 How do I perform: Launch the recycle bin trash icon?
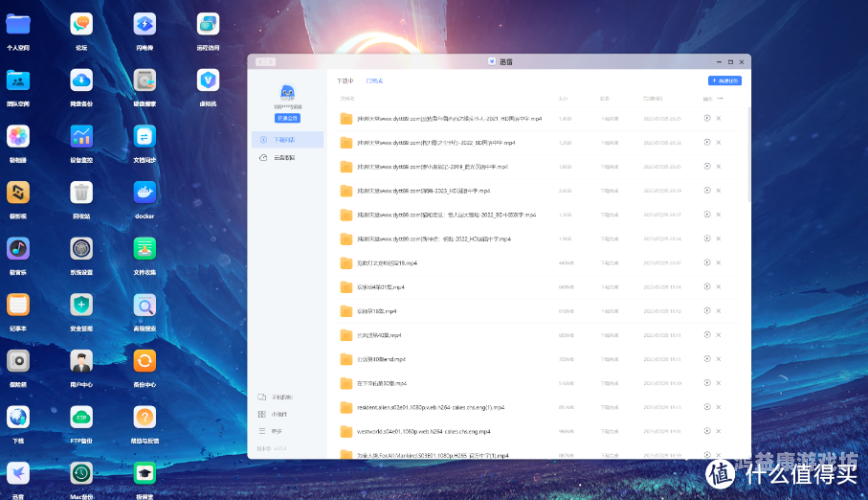pyautogui.click(x=81, y=193)
